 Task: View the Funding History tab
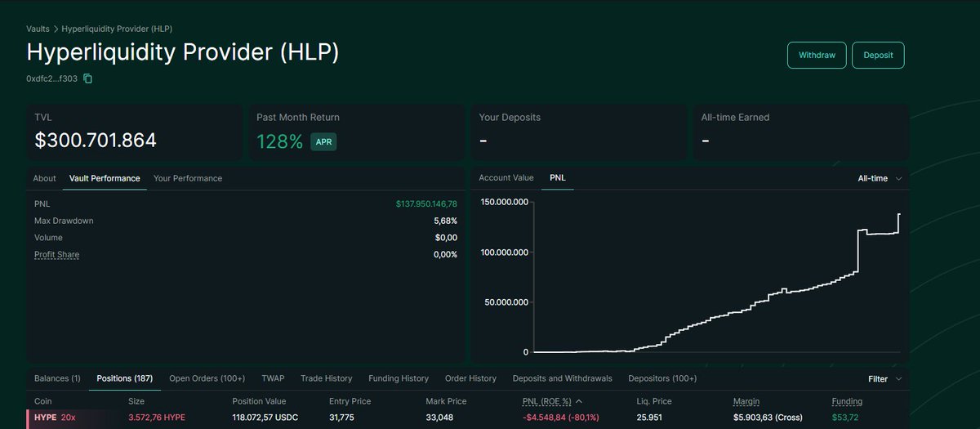399,378
